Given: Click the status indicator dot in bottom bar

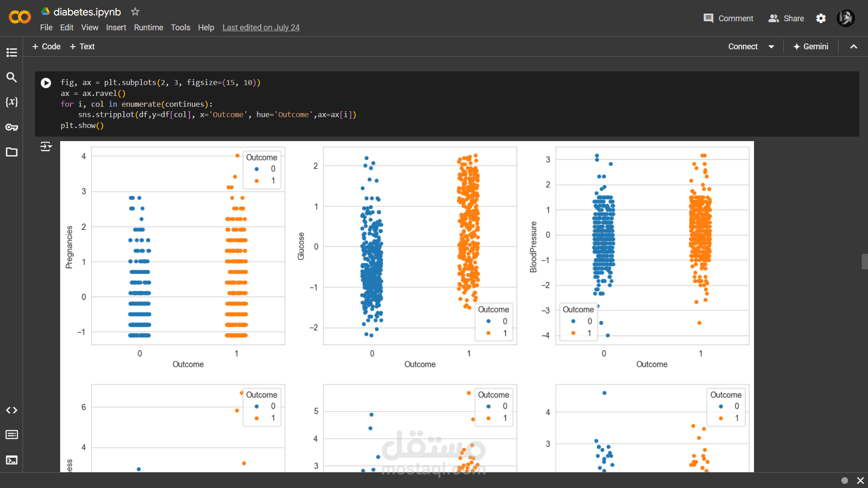Looking at the screenshot, I should 844,480.
